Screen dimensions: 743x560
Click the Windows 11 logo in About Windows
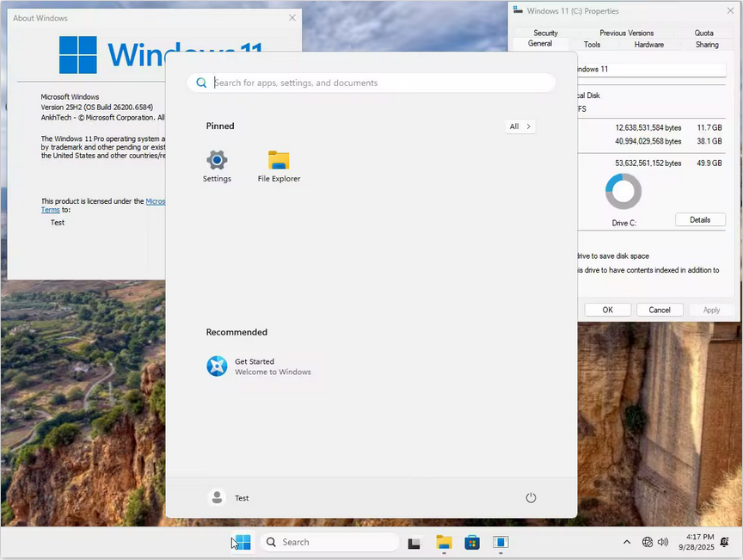[77, 54]
